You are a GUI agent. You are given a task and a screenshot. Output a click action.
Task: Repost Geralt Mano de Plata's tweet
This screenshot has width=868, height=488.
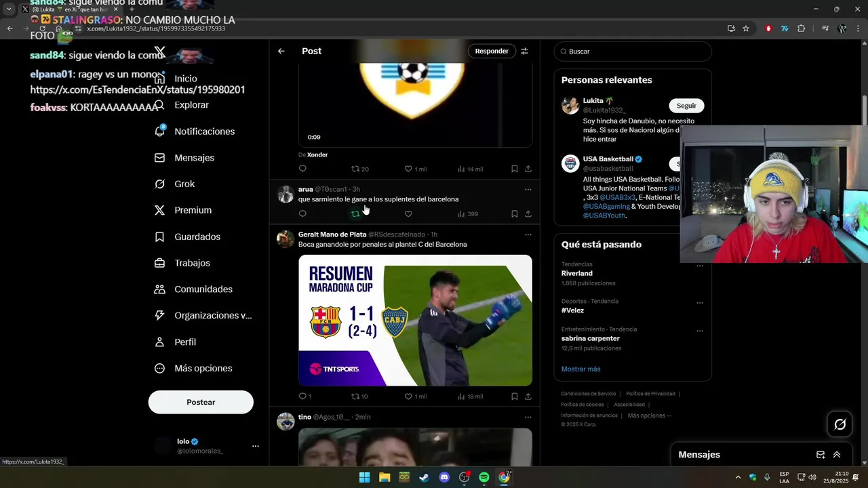(x=359, y=396)
